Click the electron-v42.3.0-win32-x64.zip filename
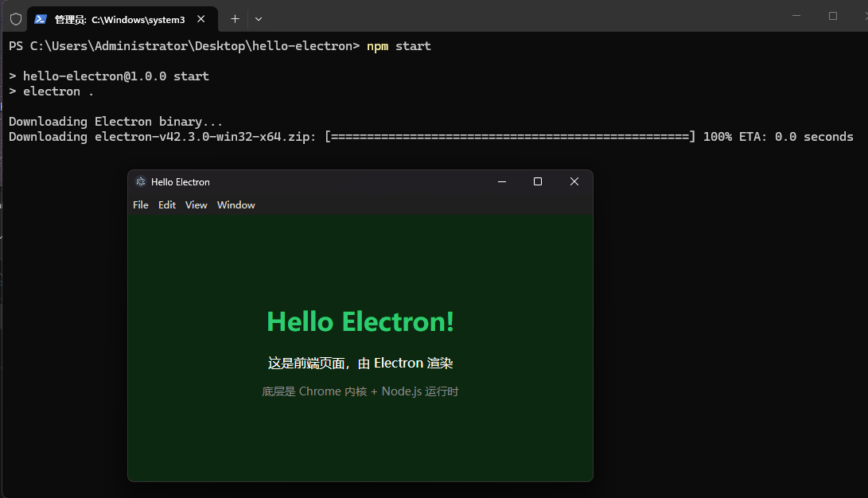 pos(201,137)
